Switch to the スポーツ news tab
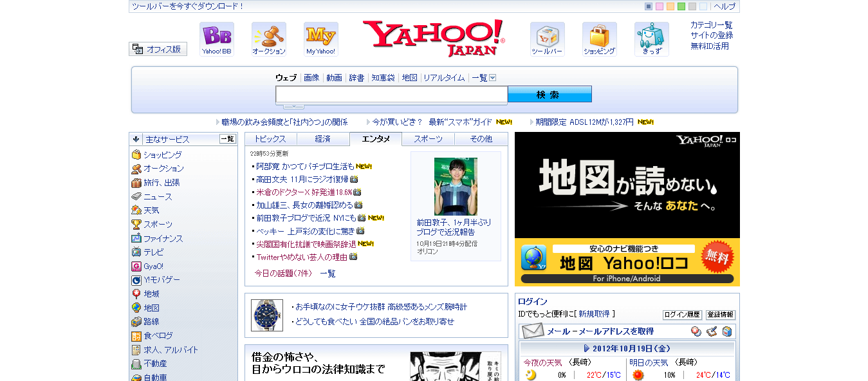 coord(429,139)
